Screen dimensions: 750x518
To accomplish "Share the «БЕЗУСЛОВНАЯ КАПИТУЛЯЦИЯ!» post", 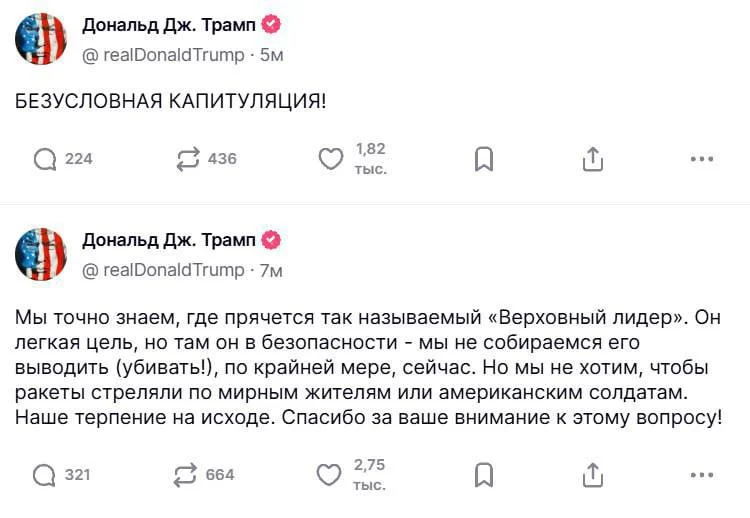I will [592, 159].
